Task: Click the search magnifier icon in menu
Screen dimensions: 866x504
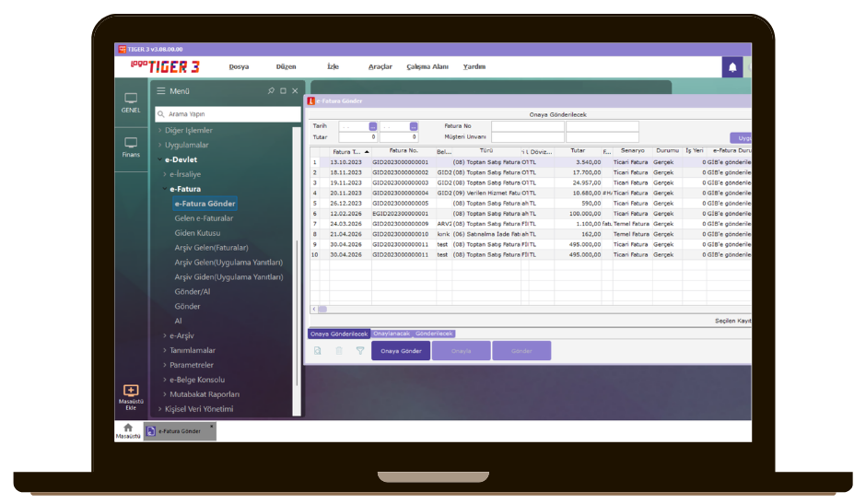Action: (x=160, y=114)
